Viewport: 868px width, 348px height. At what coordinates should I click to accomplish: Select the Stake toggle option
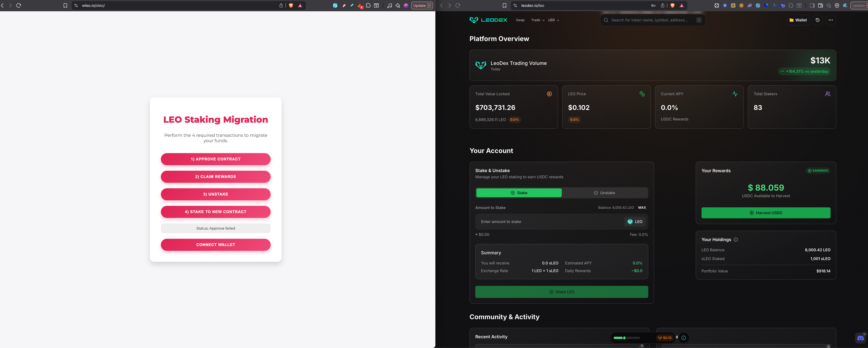[x=519, y=193]
